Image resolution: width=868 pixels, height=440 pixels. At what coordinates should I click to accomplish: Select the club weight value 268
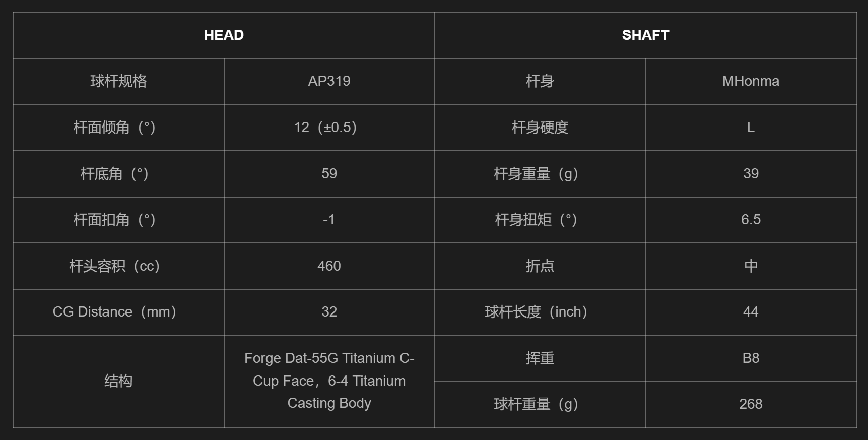click(751, 404)
